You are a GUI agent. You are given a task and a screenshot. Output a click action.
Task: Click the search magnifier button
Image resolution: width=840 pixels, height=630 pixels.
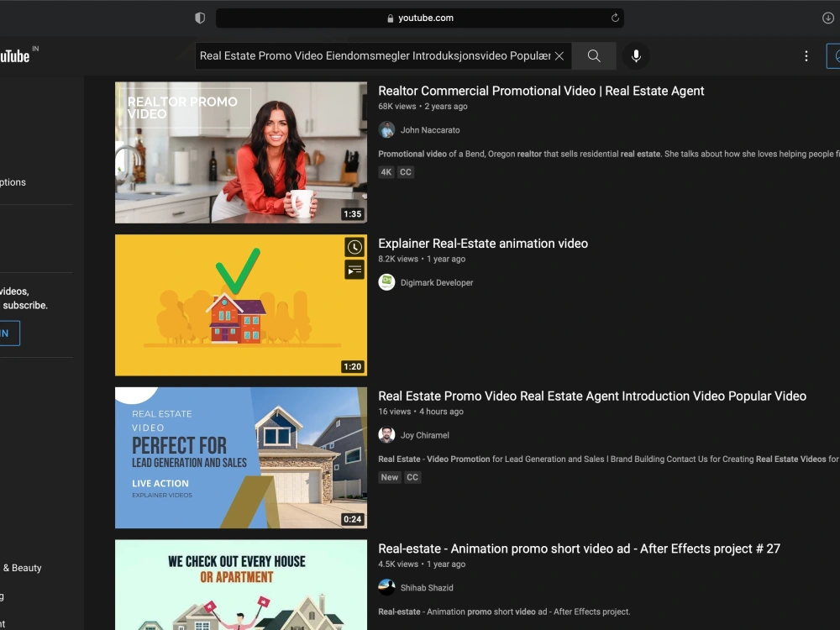click(594, 55)
